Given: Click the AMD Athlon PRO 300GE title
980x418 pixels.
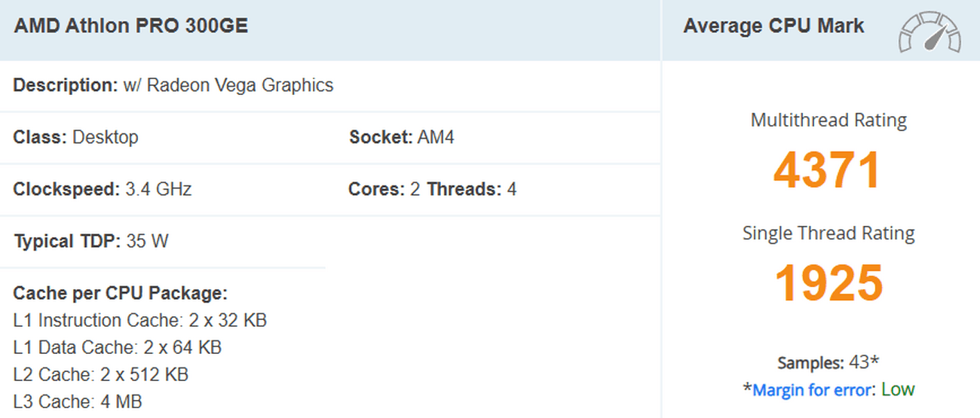Looking at the screenshot, I should click(x=131, y=26).
